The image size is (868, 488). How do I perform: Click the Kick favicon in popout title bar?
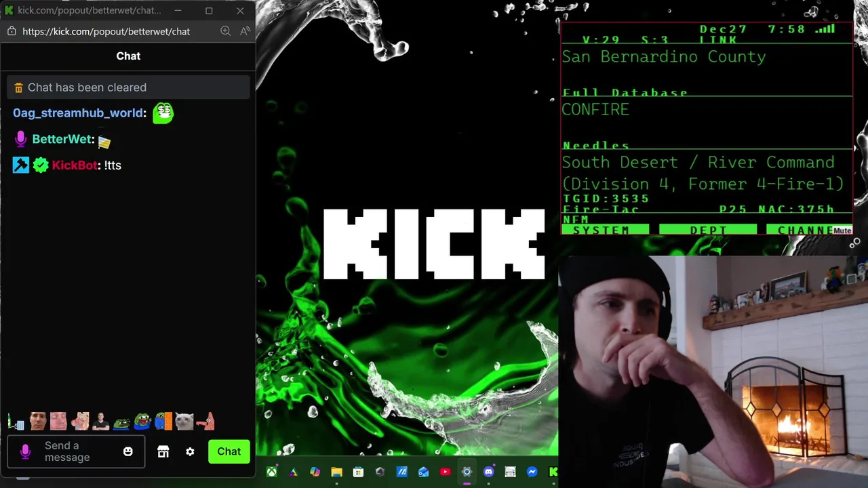9,10
